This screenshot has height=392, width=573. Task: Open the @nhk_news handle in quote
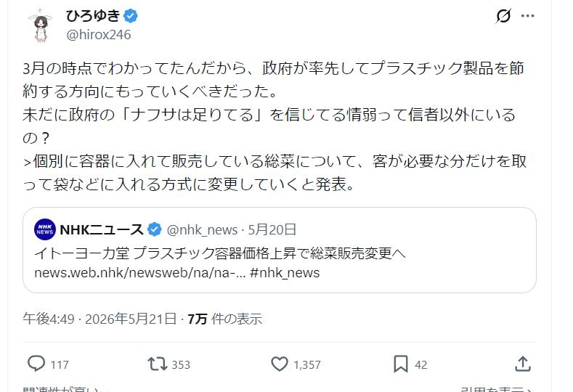tap(202, 230)
